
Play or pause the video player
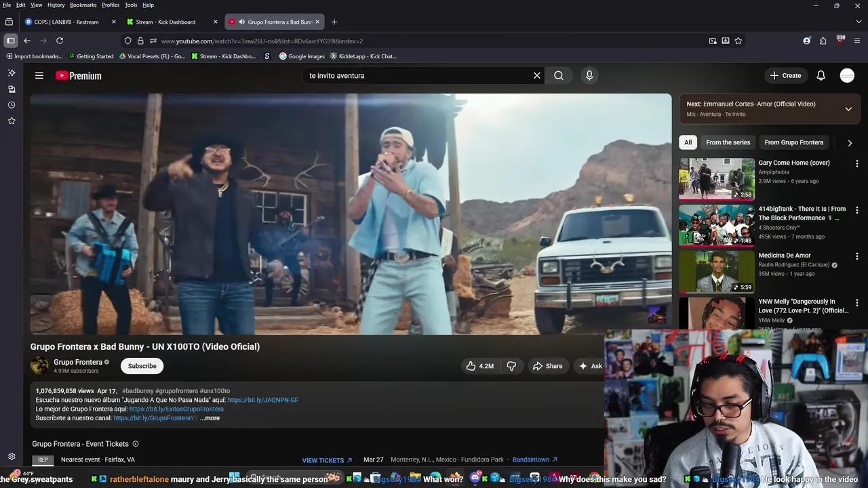[x=351, y=213]
